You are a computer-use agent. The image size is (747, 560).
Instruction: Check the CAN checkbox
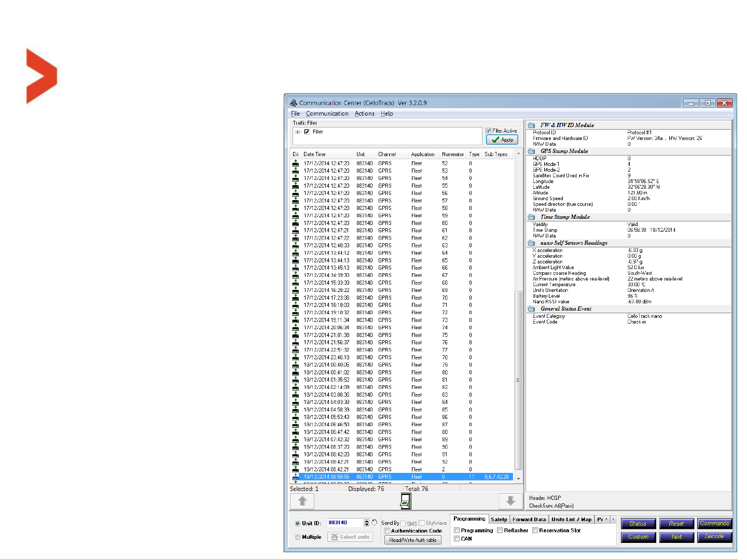(457, 539)
